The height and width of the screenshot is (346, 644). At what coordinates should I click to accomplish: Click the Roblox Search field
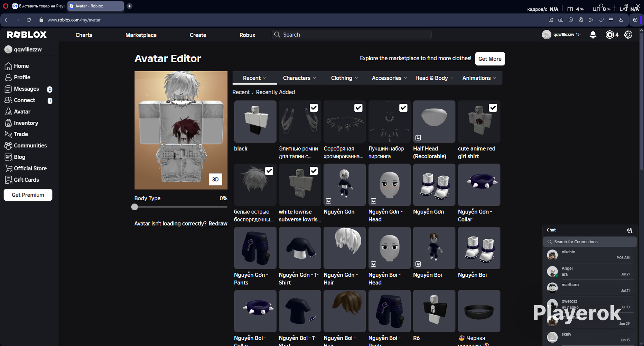352,35
